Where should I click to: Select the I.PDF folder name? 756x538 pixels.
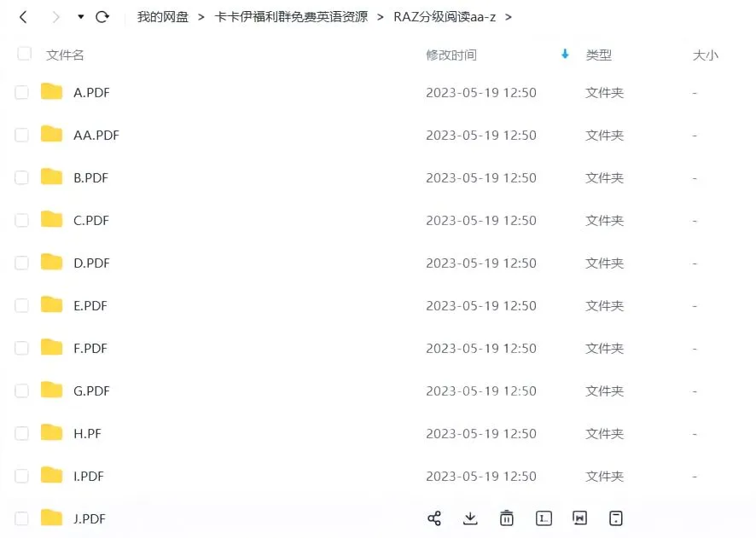(x=89, y=477)
